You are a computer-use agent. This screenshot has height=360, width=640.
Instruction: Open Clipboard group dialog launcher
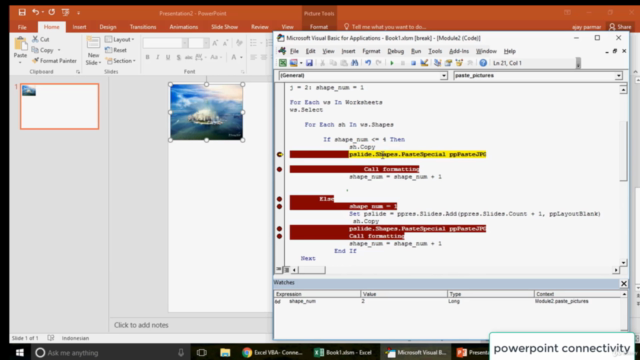point(78,72)
